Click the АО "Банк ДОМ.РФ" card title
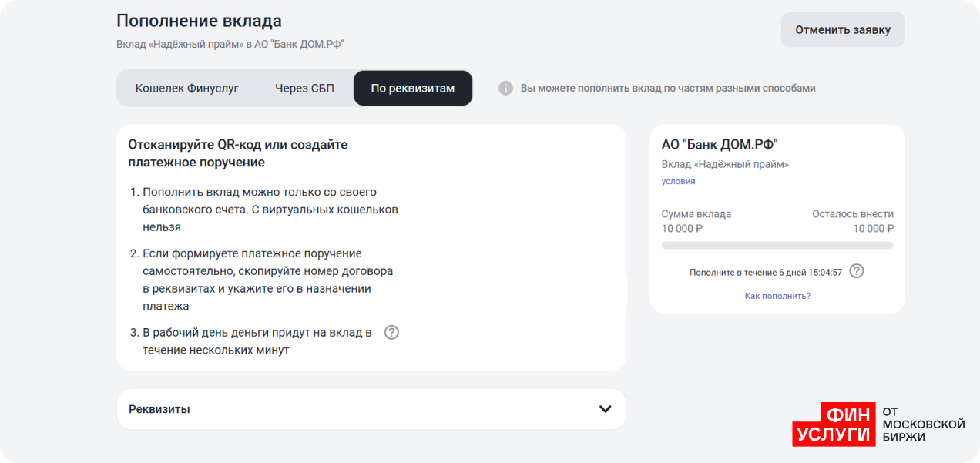Screen dimensions: 980x463 click(720, 144)
